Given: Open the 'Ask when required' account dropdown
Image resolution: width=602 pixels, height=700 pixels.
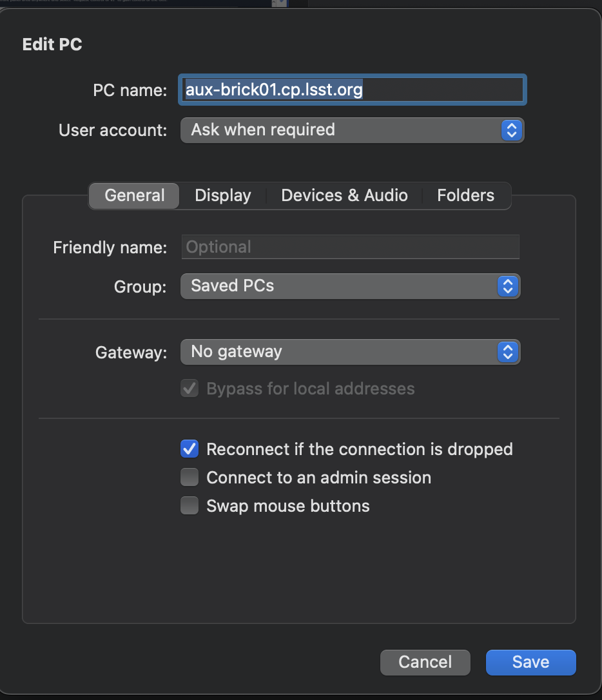Looking at the screenshot, I should pos(342,130).
